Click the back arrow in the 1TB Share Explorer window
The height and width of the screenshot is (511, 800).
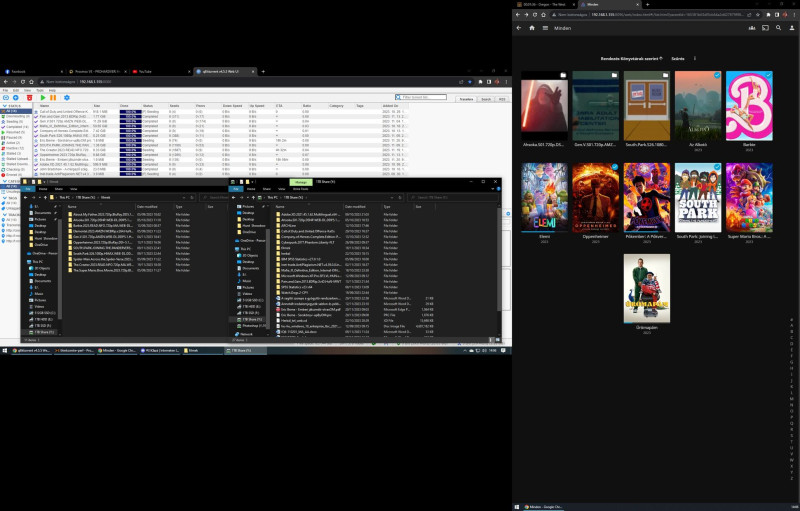234,197
